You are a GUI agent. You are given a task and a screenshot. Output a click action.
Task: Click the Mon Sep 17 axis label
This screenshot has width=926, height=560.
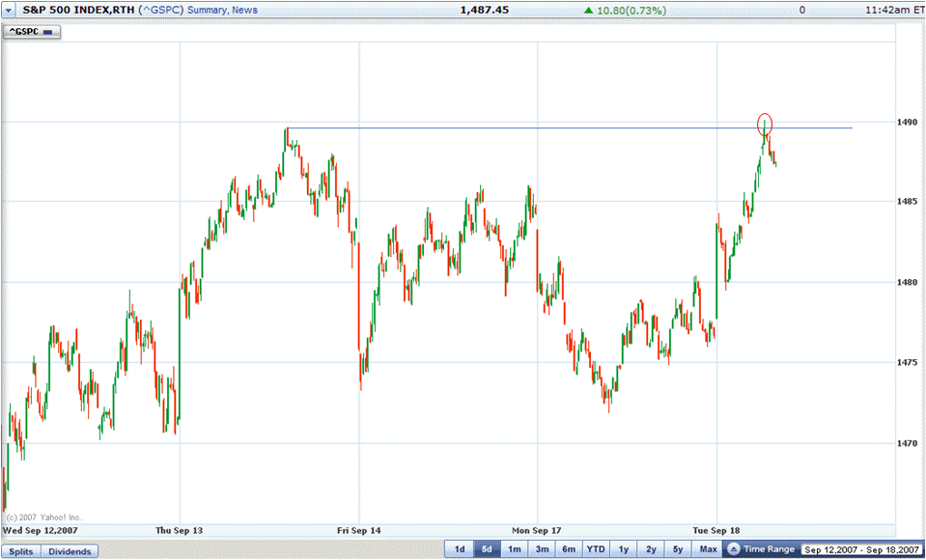[x=537, y=530]
